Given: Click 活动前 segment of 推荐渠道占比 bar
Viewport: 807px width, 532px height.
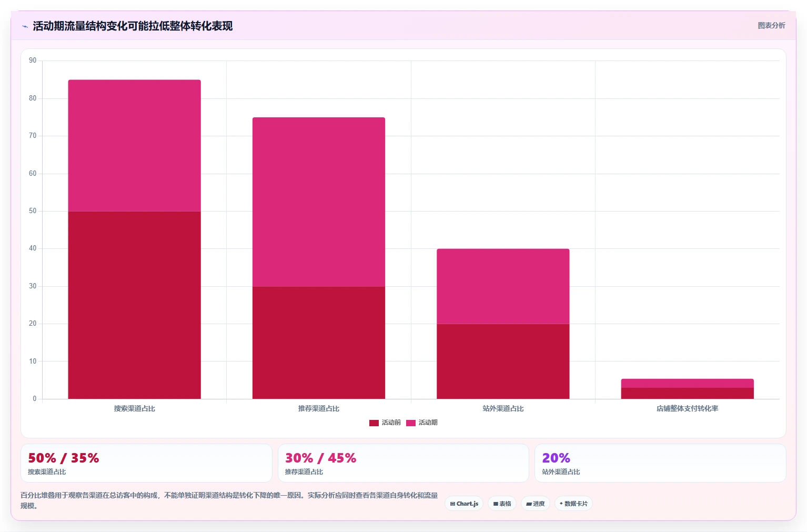Looking at the screenshot, I should coord(319,343).
